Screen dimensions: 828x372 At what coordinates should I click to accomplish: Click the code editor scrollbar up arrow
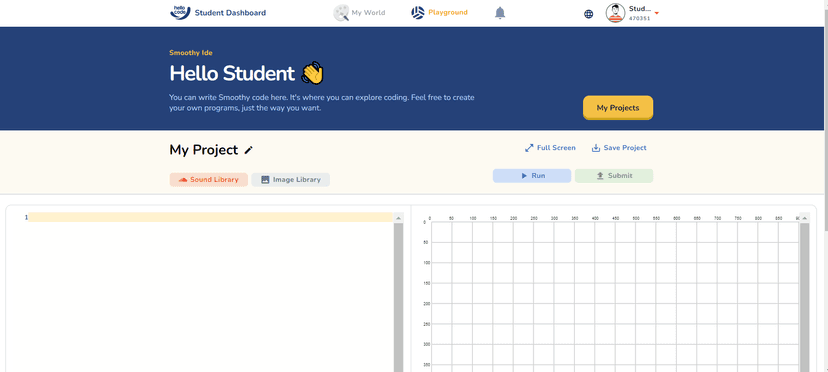pyautogui.click(x=399, y=218)
